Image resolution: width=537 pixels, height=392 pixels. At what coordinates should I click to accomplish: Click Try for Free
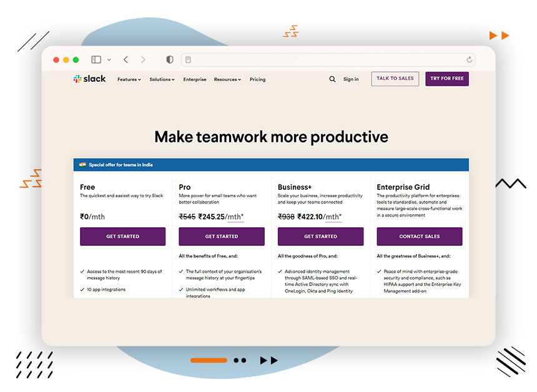coord(446,79)
